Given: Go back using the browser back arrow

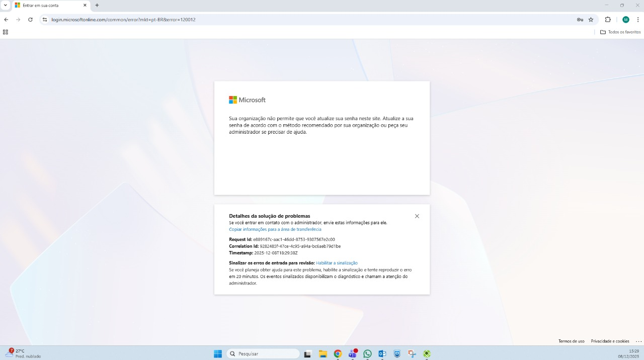Looking at the screenshot, I should coord(6,20).
